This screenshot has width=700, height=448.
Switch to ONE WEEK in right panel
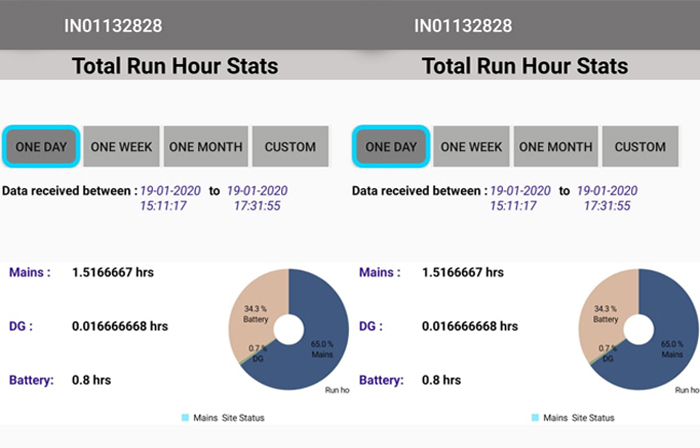click(471, 147)
